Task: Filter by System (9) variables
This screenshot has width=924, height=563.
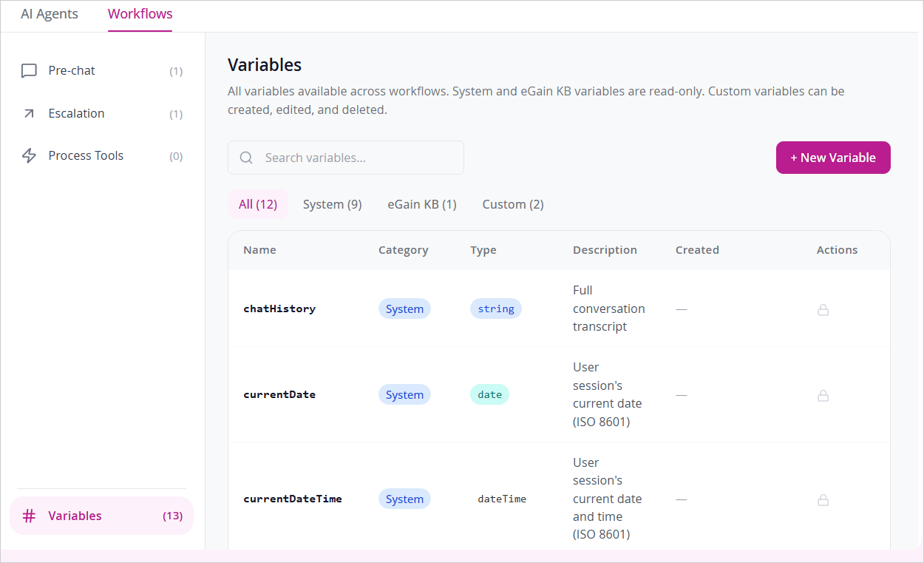Action: pos(333,204)
